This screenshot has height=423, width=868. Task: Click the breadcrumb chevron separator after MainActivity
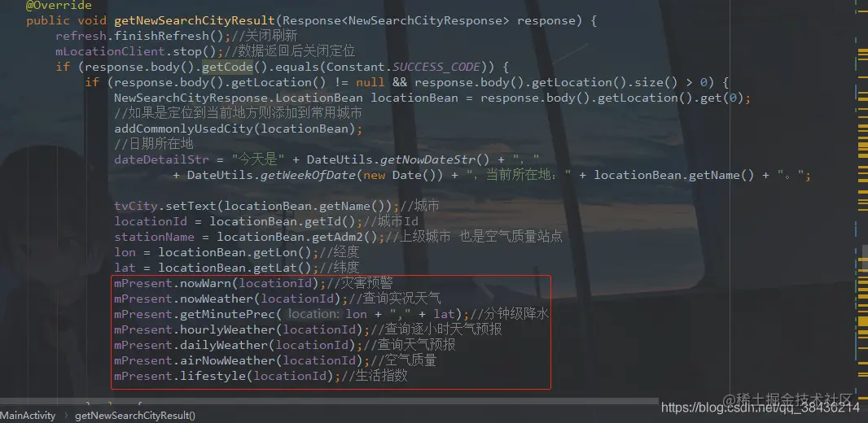click(x=65, y=415)
